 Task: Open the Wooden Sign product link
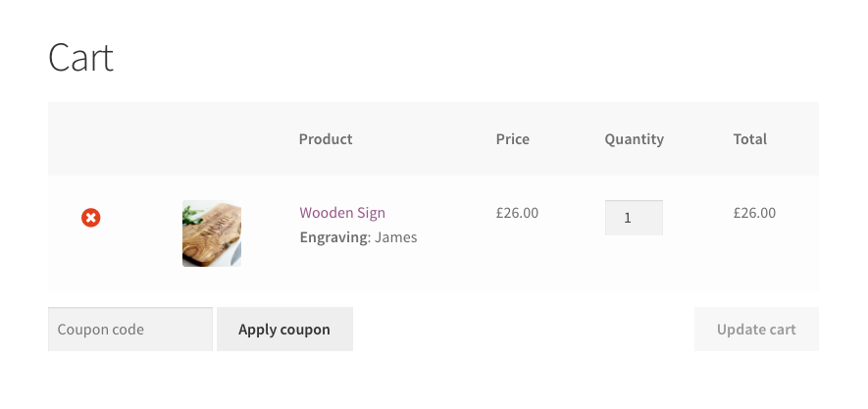pos(342,213)
